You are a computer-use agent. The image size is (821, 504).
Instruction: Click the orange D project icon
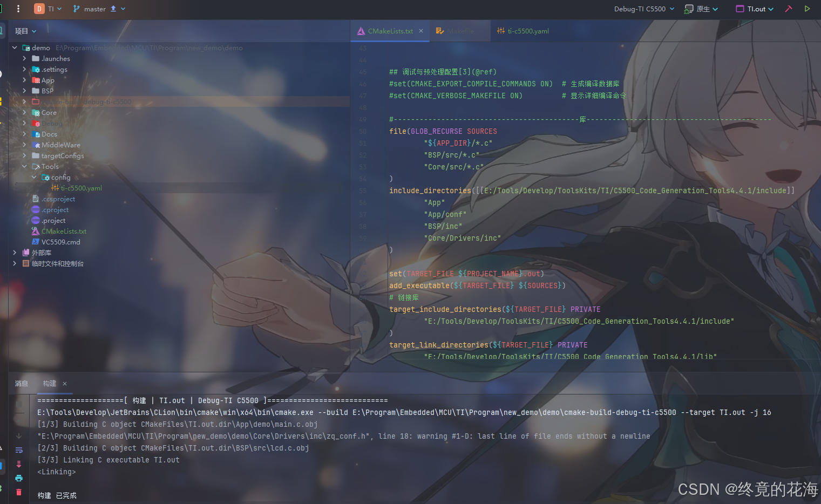(39, 9)
